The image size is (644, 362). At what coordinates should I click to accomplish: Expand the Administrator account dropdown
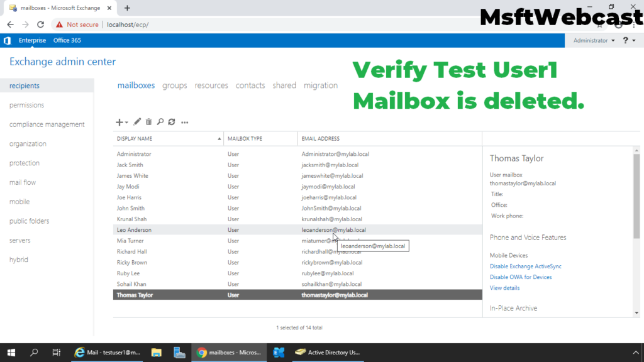coord(594,40)
